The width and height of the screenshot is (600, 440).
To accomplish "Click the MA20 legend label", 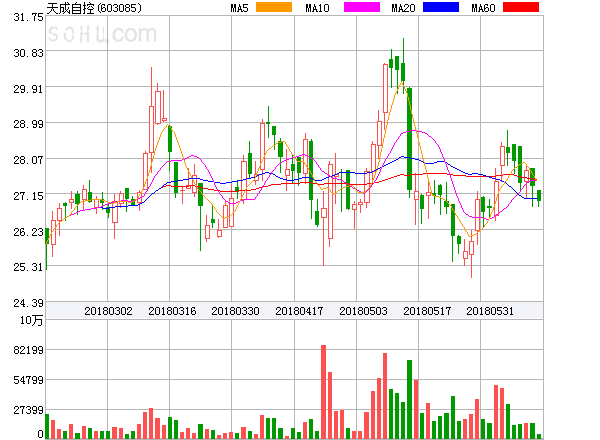I will tap(403, 8).
